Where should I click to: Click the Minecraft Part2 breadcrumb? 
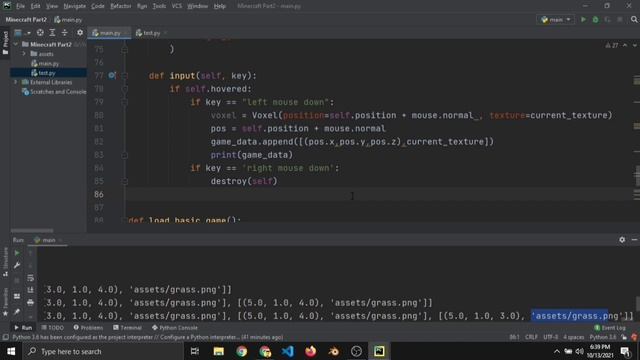(x=26, y=19)
